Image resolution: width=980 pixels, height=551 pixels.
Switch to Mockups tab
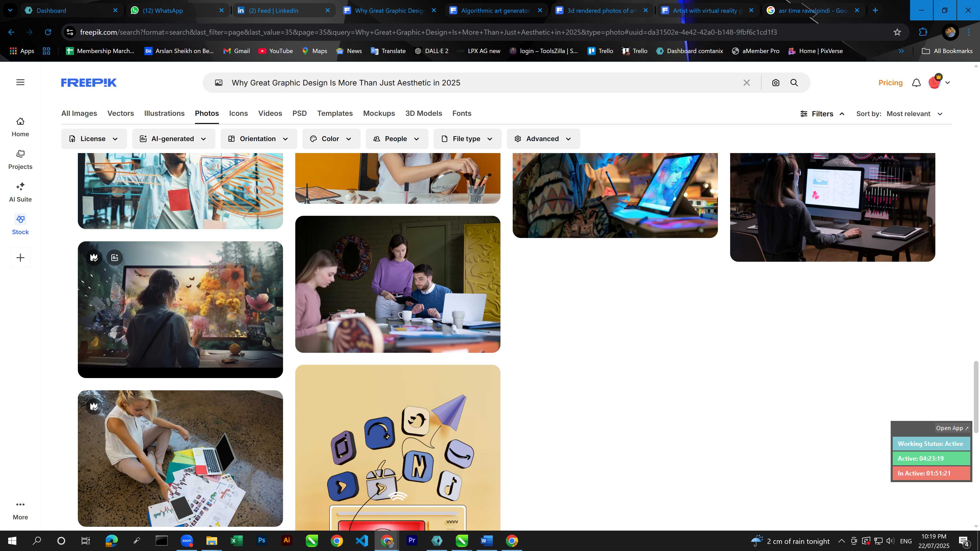click(x=379, y=113)
